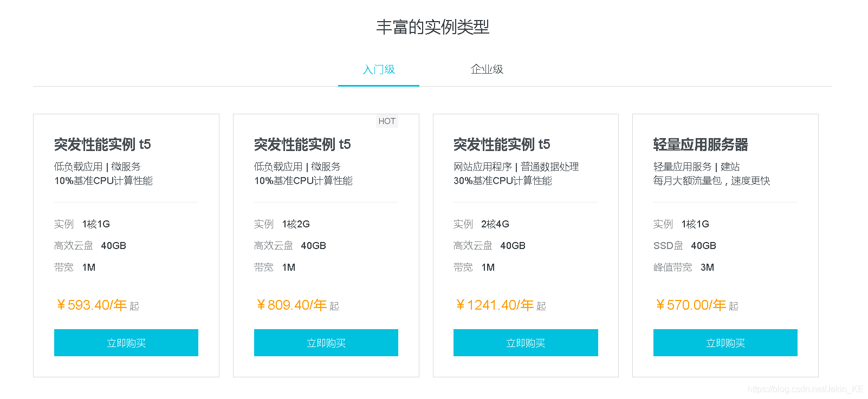Click the 丰富的实例类型 page heading
Image resolution: width=868 pixels, height=399 pixels.
433,27
